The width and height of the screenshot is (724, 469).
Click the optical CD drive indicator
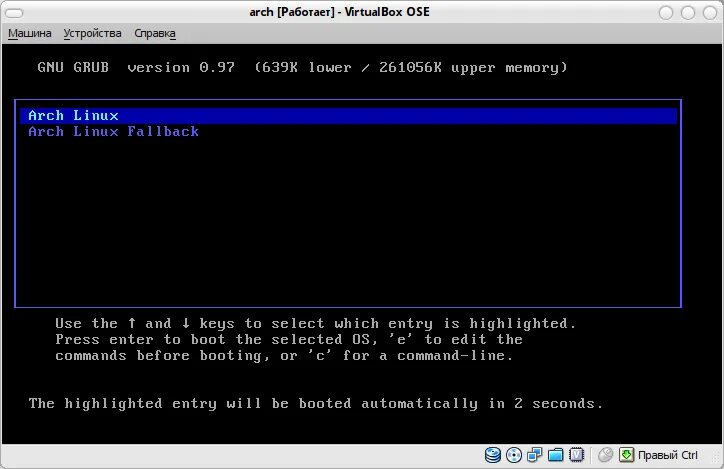click(513, 455)
